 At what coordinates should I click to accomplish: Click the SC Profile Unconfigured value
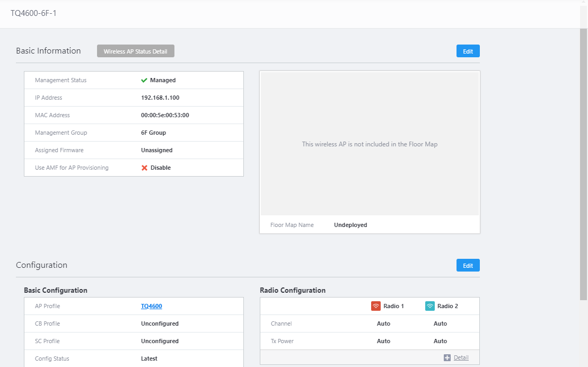[160, 341]
